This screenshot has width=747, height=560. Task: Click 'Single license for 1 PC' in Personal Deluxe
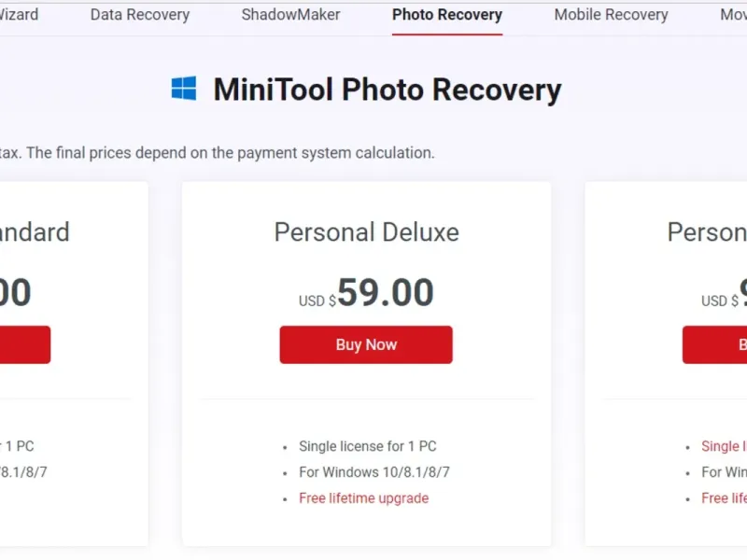tap(367, 446)
